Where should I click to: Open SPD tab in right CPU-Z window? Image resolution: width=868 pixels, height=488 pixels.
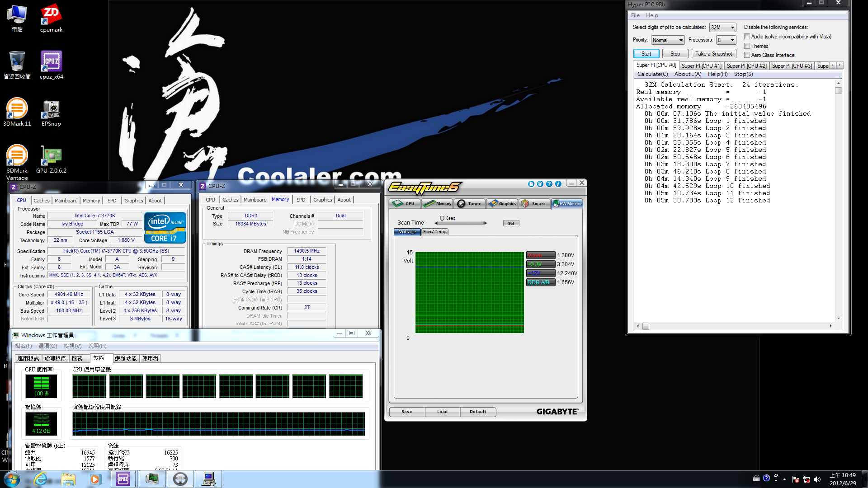coord(301,200)
